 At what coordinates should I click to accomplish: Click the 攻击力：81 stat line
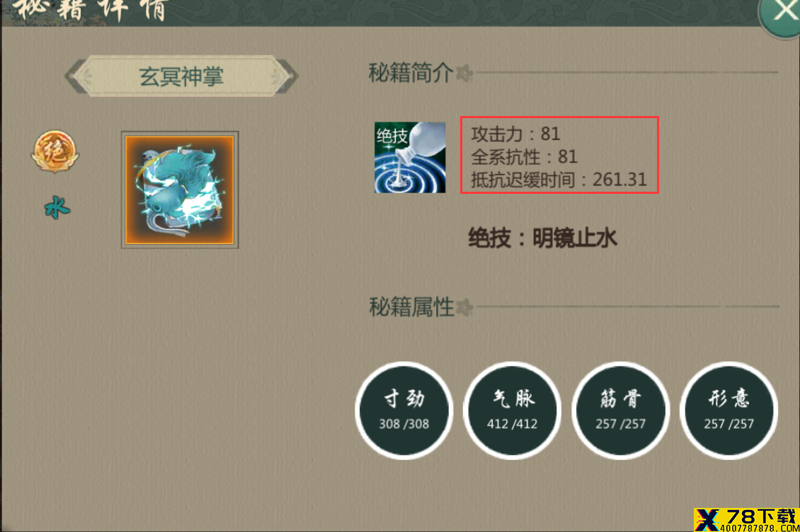(x=515, y=134)
